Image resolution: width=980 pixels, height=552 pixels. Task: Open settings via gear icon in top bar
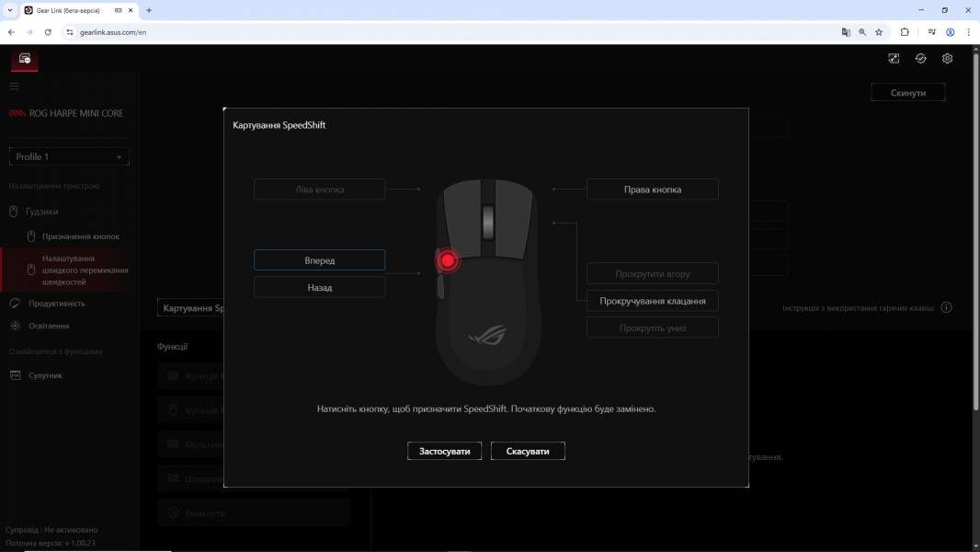[x=947, y=58]
